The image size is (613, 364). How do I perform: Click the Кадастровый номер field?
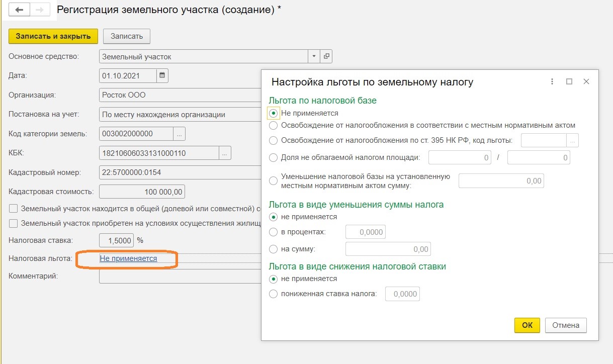click(180, 172)
